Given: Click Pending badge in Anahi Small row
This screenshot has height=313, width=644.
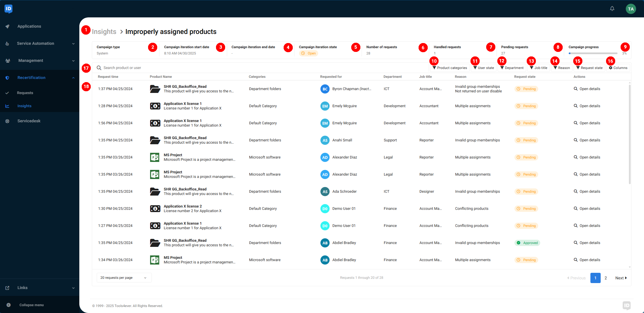Looking at the screenshot, I should 526,140.
